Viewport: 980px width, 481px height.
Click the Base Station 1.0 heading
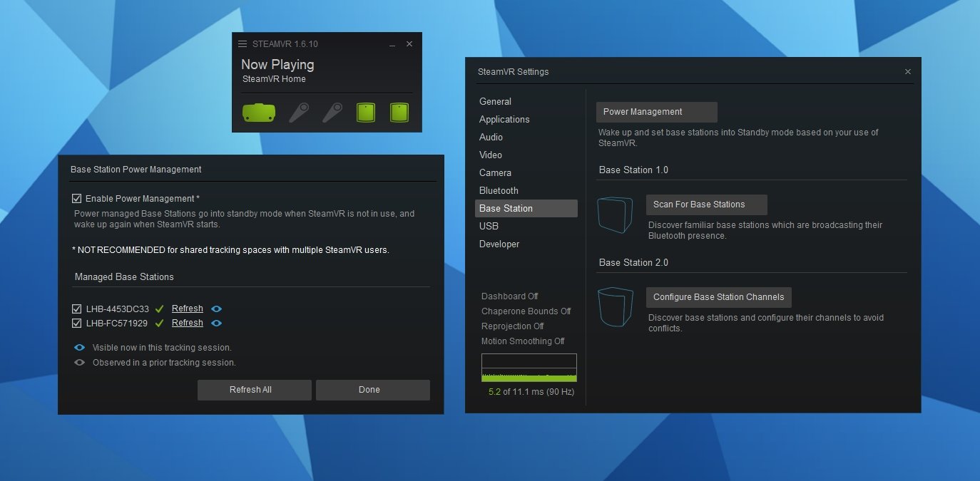(633, 170)
